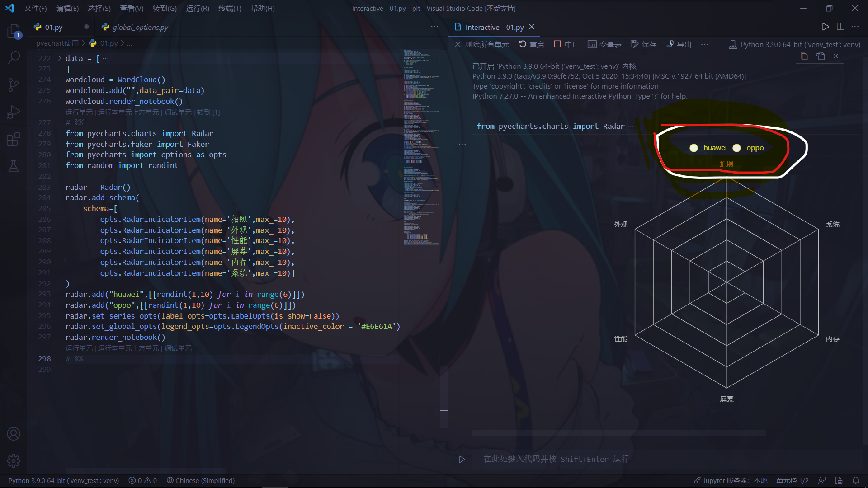Screen dimensions: 868x488
Task: Open 变量表 variable viewer
Action: click(x=604, y=44)
